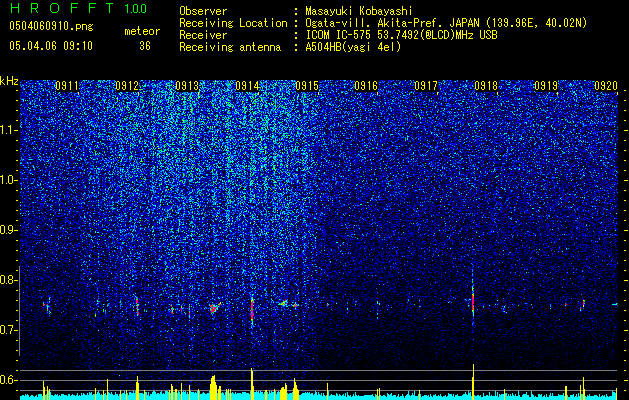
Task: Click the ICOM IC-575 receiver text
Action: 401,35
